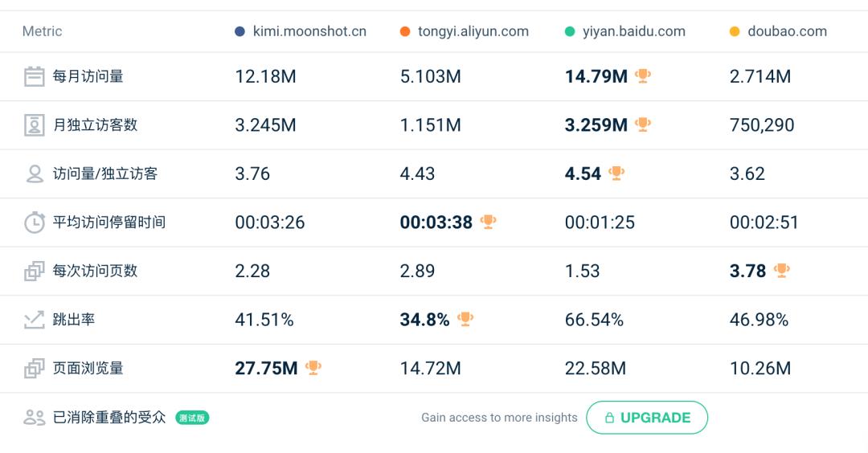Click the Gain access to more insights text
Screen dimensions: 868x453
click(x=499, y=418)
